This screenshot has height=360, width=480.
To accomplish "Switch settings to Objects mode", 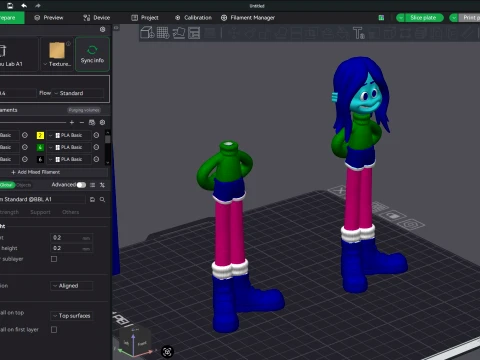I will coord(24,185).
